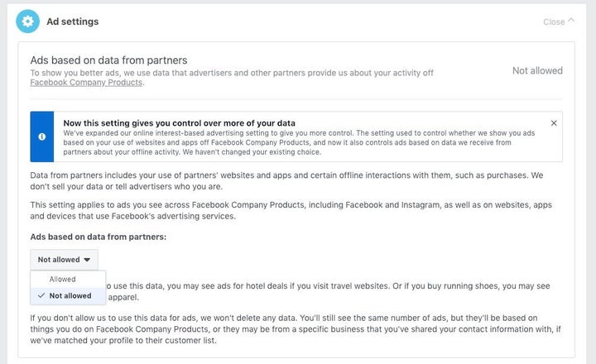Screen dimensions: 596x364
Task: Click the Ad settings title text
Action: 73,22
